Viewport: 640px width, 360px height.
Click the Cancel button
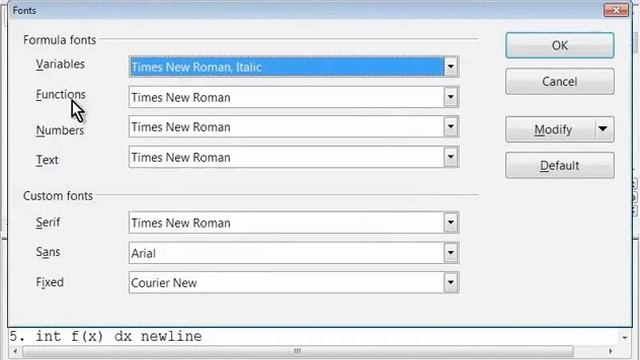pos(560,82)
